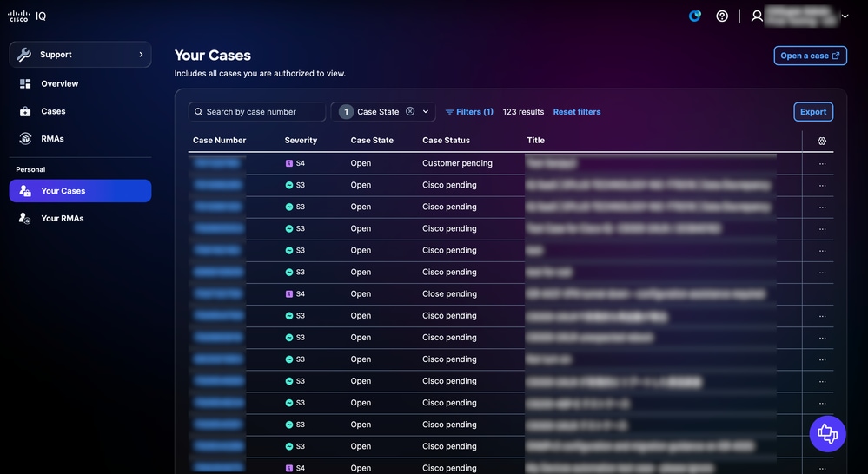Image resolution: width=868 pixels, height=474 pixels.
Task: Click S4 severity in Close pending row
Action: (x=295, y=293)
